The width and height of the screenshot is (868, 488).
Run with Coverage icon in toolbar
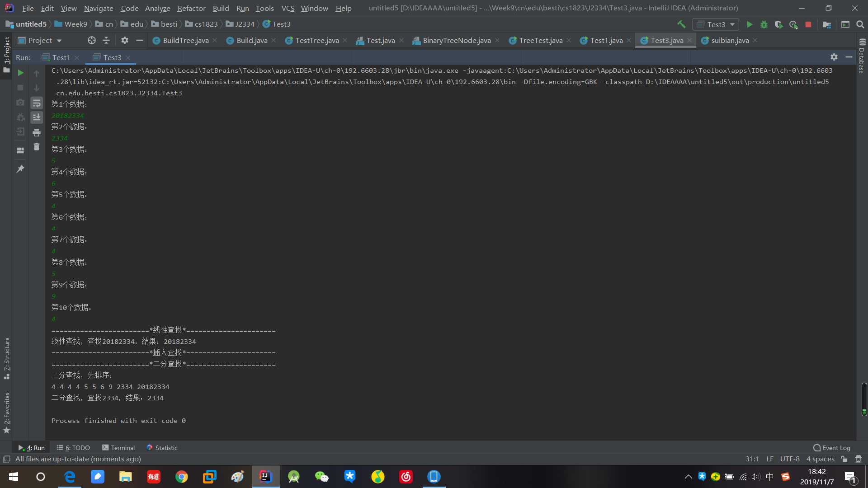tap(778, 24)
